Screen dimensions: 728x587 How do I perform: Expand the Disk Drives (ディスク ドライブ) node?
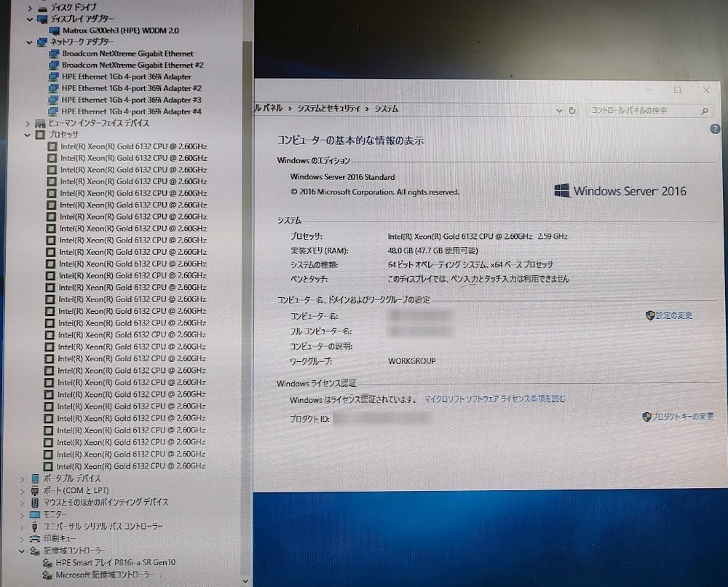tap(30, 8)
